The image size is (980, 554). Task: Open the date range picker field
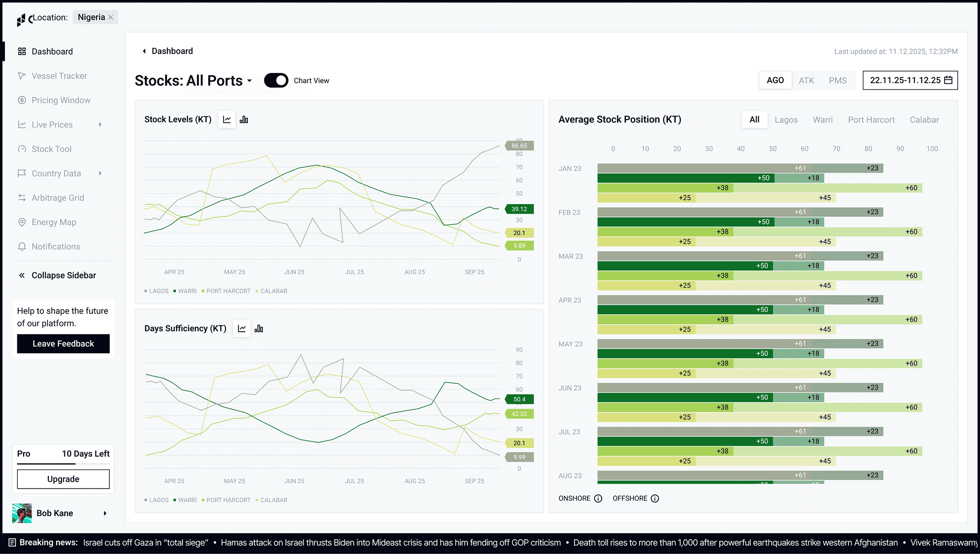point(910,80)
